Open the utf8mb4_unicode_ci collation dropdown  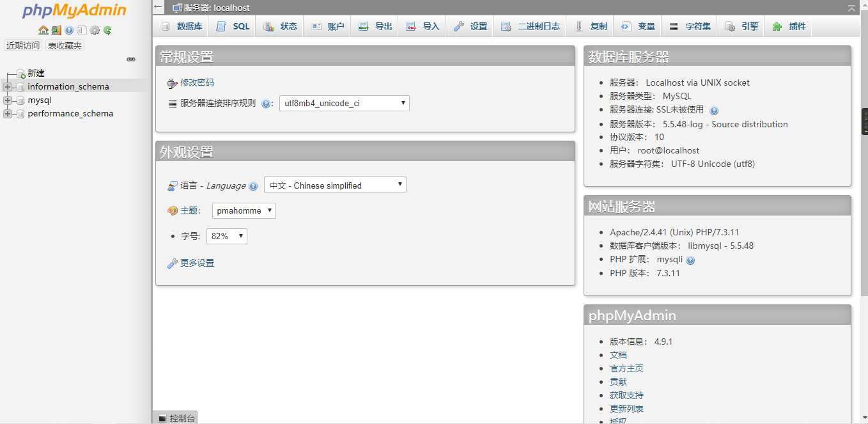click(345, 103)
